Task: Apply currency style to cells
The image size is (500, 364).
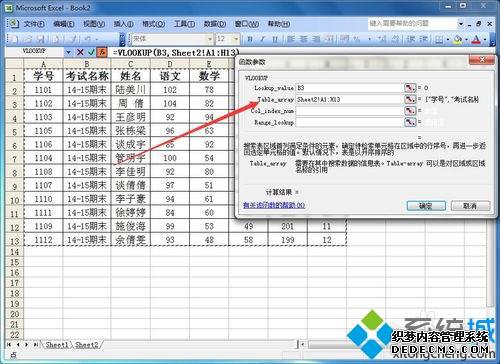Action: click(x=345, y=39)
